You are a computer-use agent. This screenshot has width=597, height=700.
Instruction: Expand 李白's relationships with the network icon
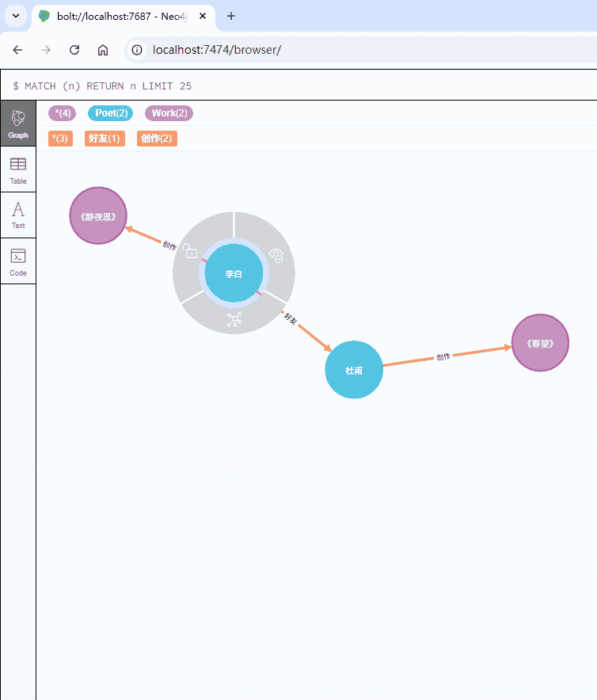[234, 320]
